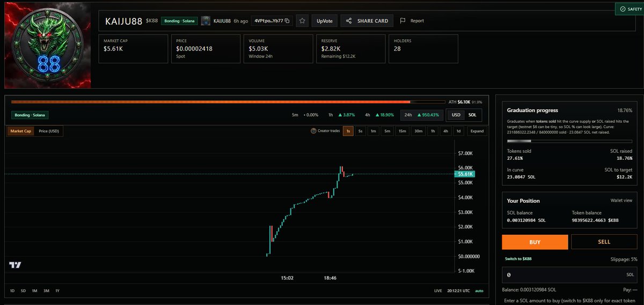Click the Report link text
The image size is (644, 305).
417,21
